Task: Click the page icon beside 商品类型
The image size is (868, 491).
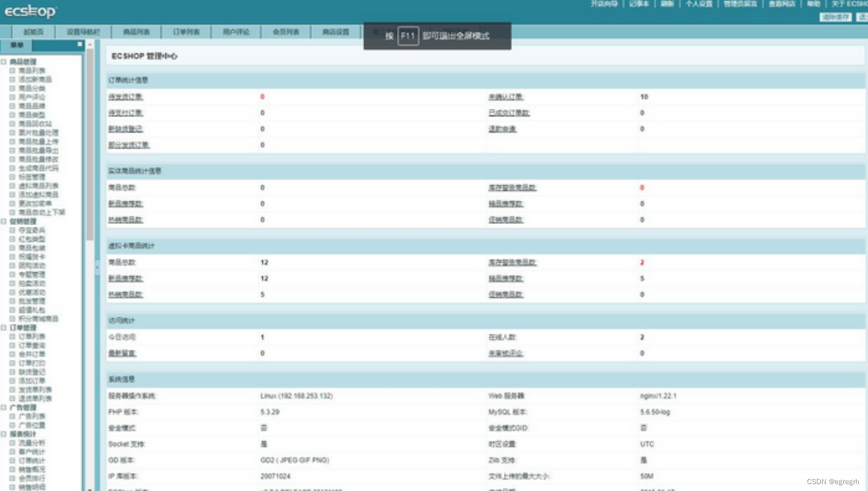Action: coord(12,115)
